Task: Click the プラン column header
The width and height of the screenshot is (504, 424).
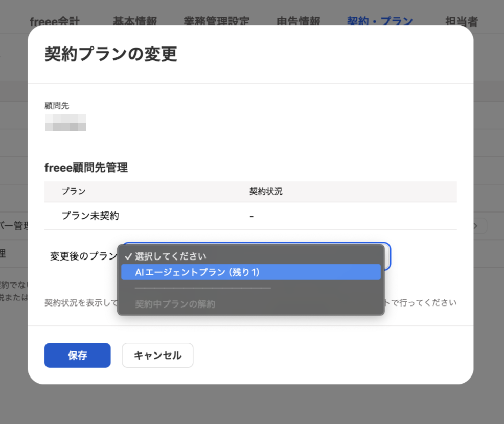Action: tap(74, 191)
